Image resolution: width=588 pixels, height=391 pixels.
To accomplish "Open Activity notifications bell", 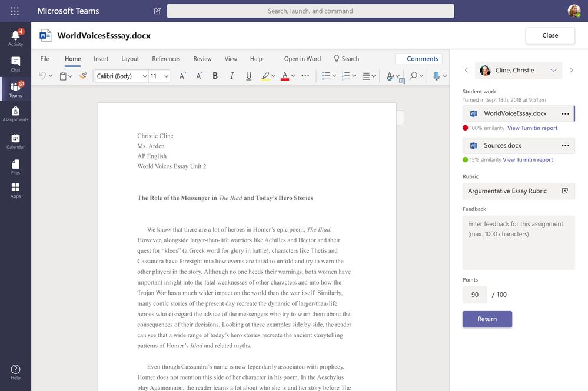I will [15, 38].
